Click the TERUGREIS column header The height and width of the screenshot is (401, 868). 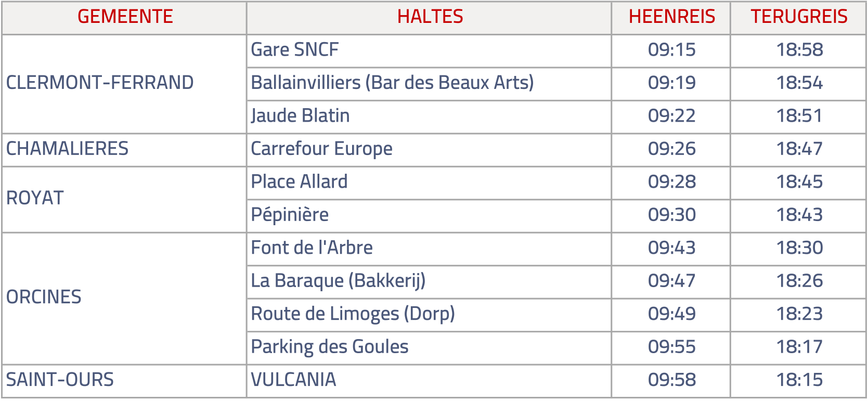(x=799, y=17)
